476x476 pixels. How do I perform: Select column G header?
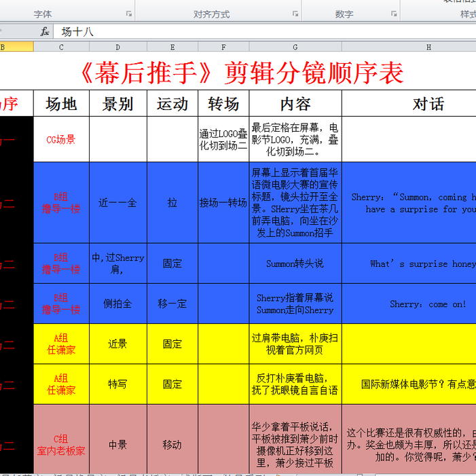[x=295, y=47]
